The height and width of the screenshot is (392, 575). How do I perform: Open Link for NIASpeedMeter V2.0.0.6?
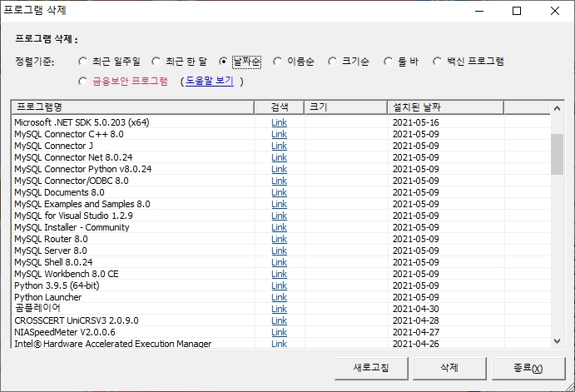click(279, 332)
